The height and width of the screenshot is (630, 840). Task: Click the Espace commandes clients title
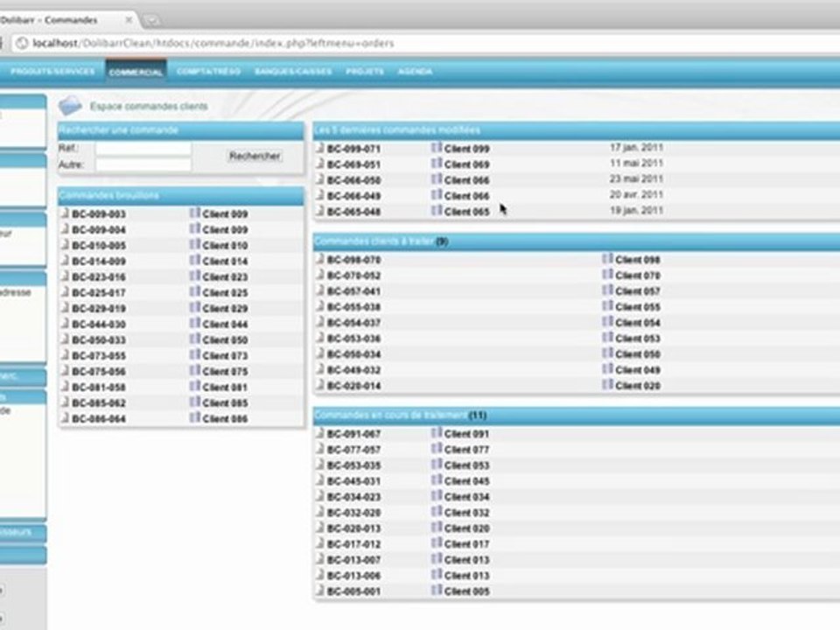pyautogui.click(x=149, y=106)
